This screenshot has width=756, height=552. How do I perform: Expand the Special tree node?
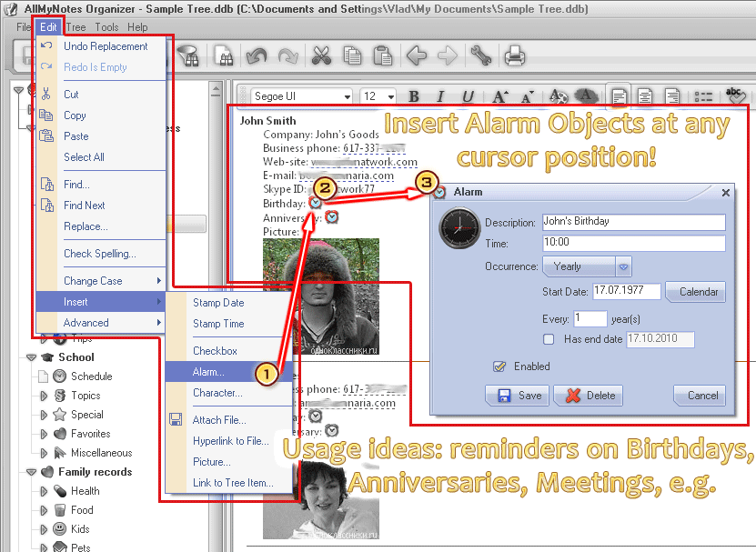coord(44,415)
